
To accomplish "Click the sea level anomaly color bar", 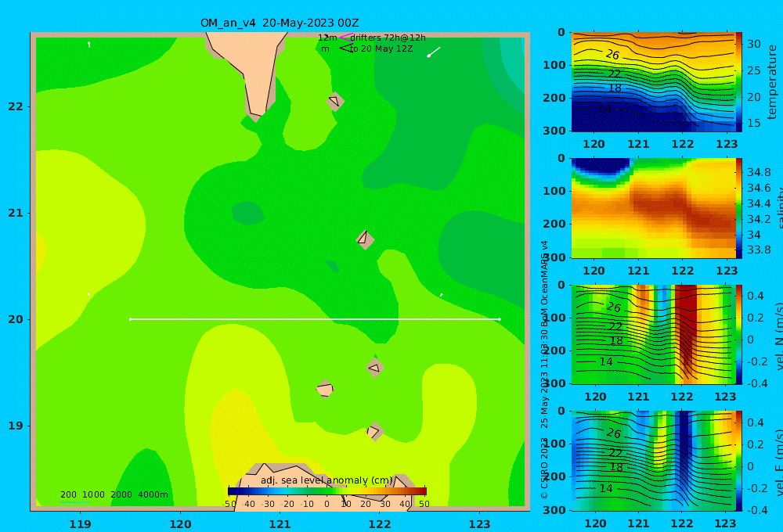I will [327, 491].
